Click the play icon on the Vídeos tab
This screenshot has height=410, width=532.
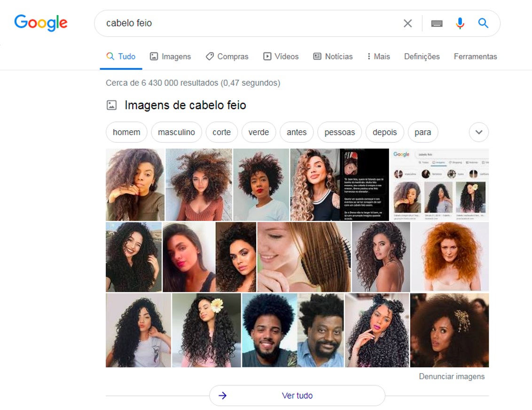(268, 56)
